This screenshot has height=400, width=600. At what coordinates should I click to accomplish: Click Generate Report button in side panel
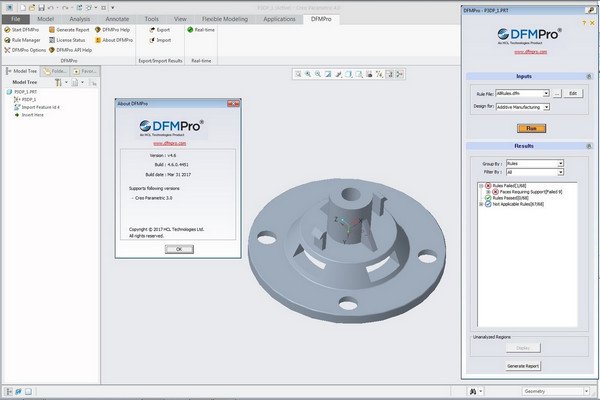point(523,366)
